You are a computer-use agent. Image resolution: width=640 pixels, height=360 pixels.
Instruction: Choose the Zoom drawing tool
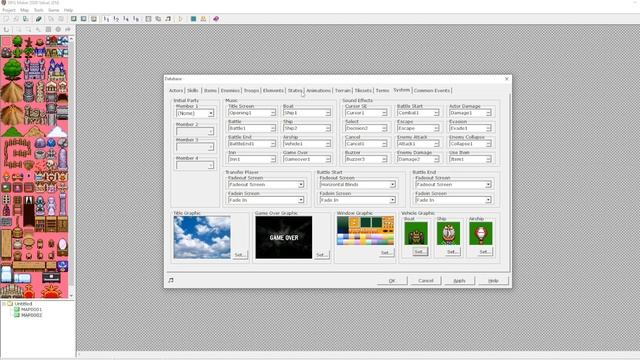(29, 29)
